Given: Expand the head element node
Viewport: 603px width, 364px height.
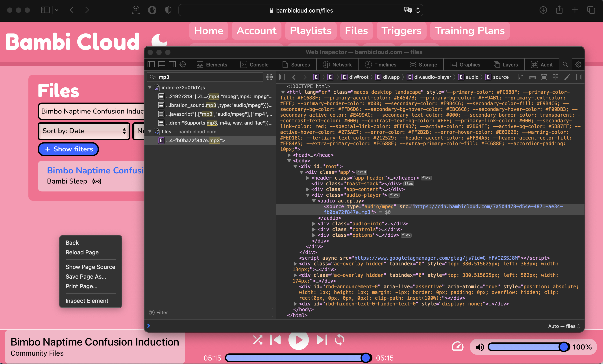Looking at the screenshot, I should pos(289,155).
